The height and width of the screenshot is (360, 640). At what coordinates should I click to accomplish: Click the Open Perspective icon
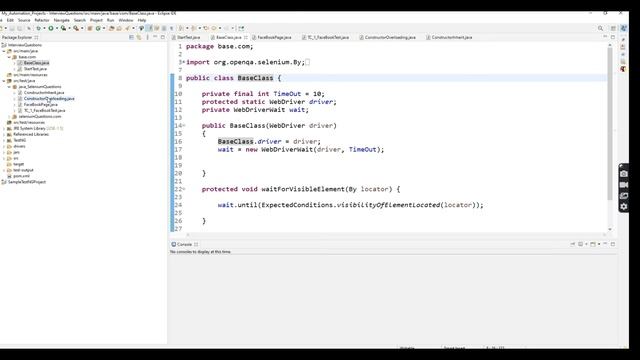pos(613,28)
